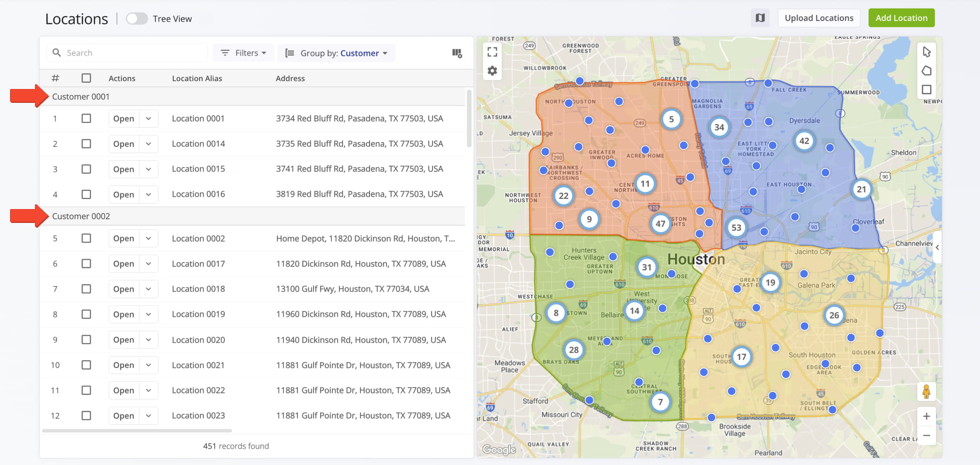Click the Street View pegman icon
Viewport: 980px width, 465px height.
coord(926,391)
